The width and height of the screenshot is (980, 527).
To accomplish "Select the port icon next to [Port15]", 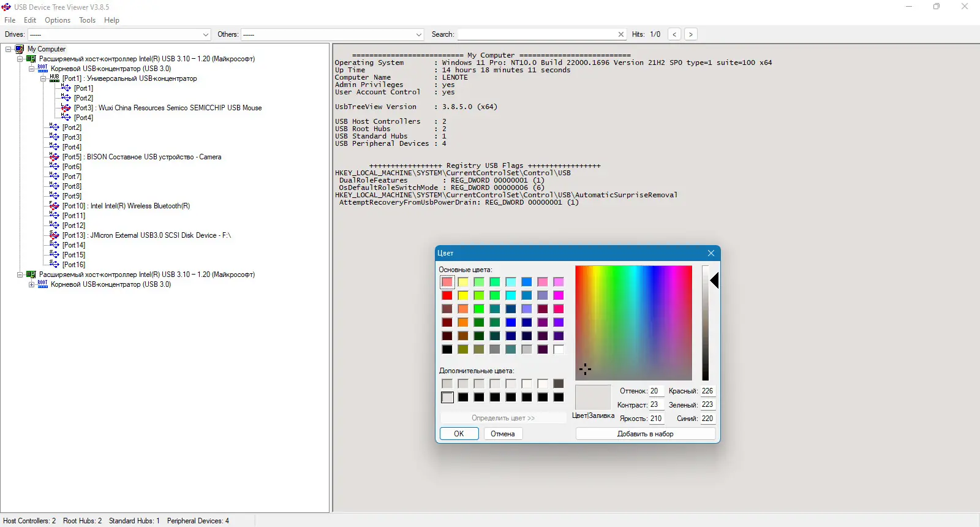I will click(x=55, y=255).
